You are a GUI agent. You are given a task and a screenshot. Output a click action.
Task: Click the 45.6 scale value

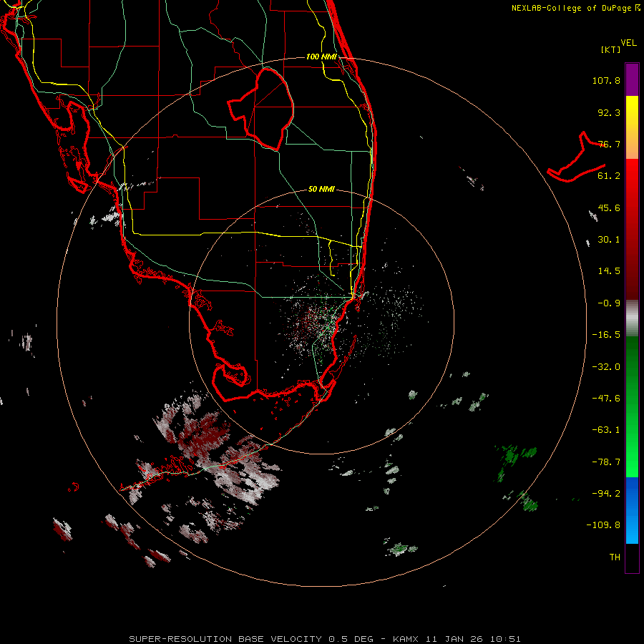coord(609,208)
